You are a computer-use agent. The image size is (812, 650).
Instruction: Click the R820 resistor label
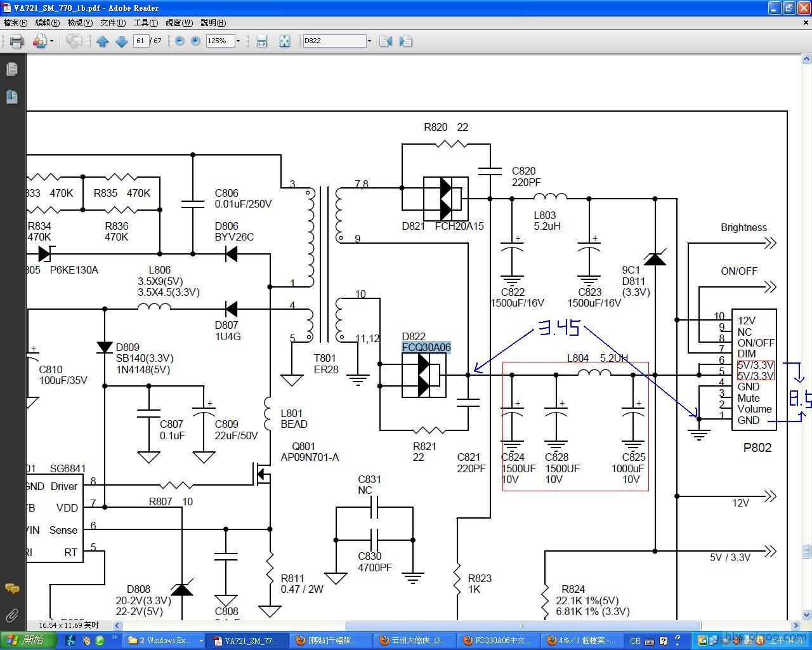pyautogui.click(x=436, y=127)
